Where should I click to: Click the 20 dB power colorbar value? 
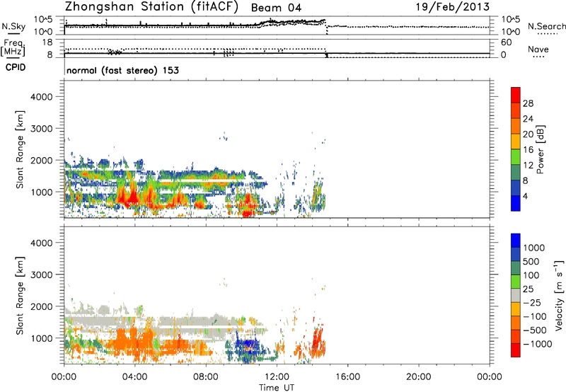tap(528, 134)
